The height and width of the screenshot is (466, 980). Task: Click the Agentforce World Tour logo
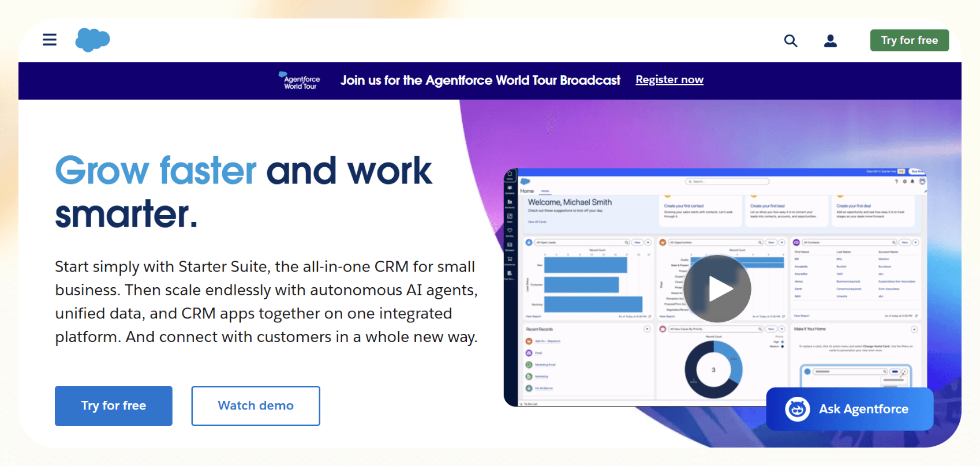(300, 81)
